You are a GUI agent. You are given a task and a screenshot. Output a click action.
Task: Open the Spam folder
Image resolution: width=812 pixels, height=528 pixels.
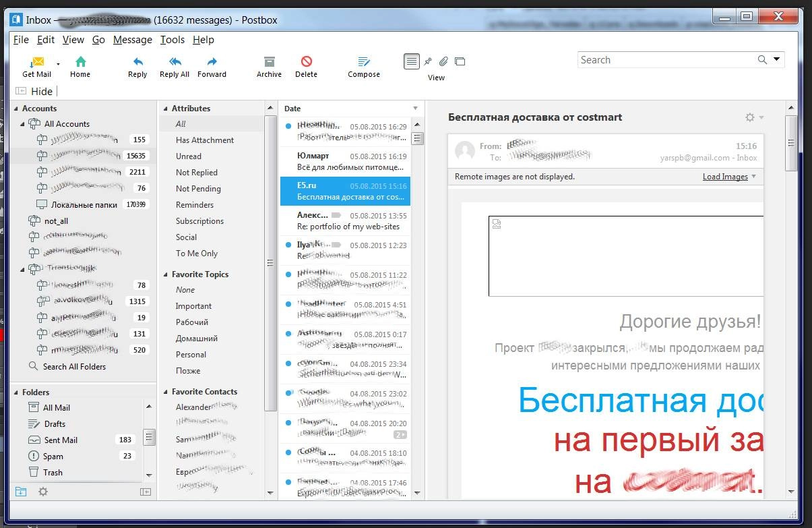(53, 456)
